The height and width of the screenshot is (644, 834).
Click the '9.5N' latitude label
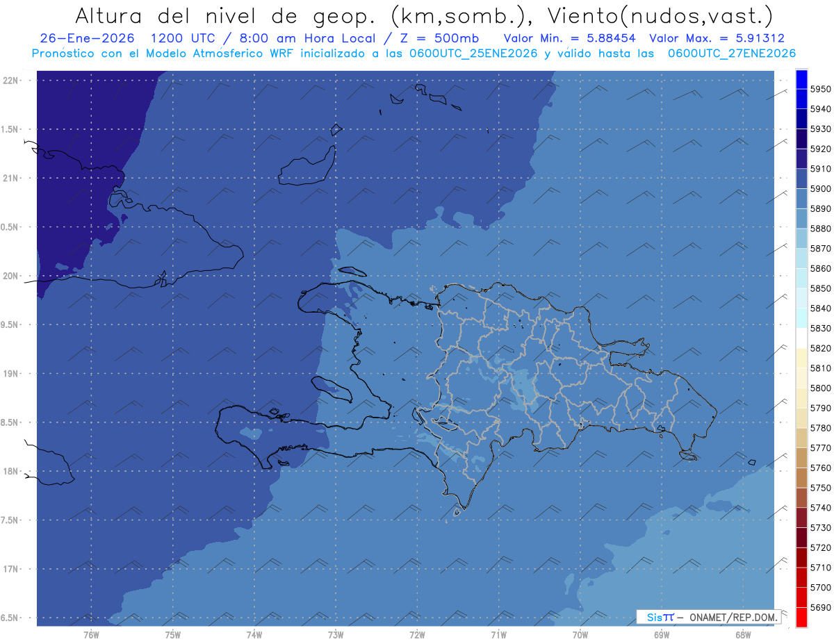(x=10, y=324)
